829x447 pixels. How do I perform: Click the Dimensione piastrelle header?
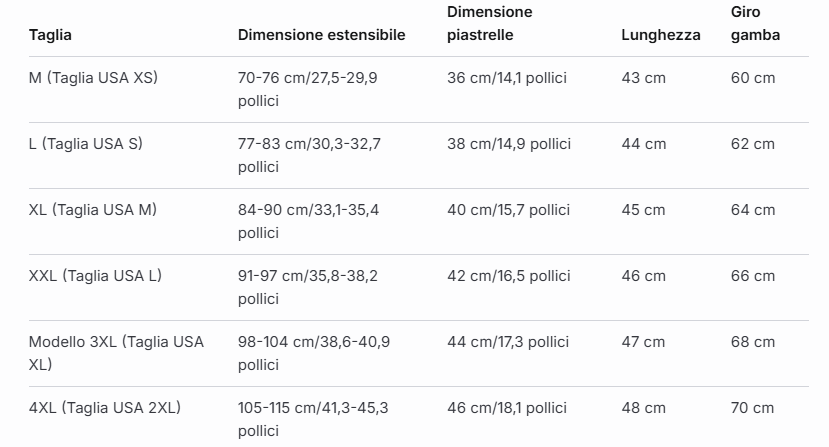[490, 23]
